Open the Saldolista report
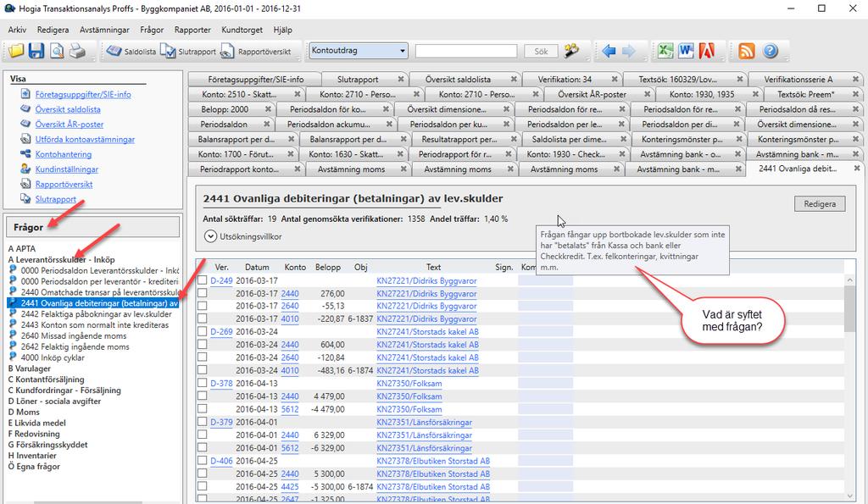Viewport: 868px width, 504px height. [x=131, y=52]
